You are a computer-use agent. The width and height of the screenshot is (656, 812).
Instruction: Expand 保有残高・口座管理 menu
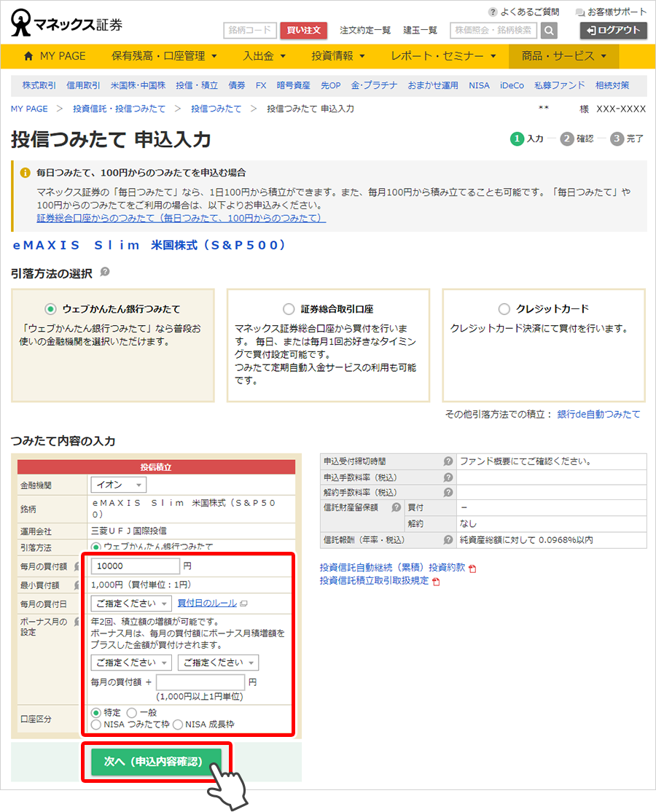point(164,56)
